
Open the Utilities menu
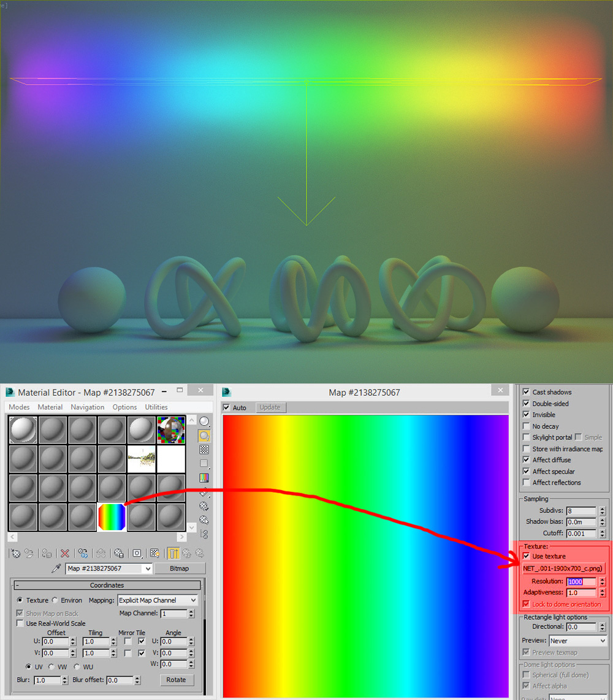tap(156, 407)
